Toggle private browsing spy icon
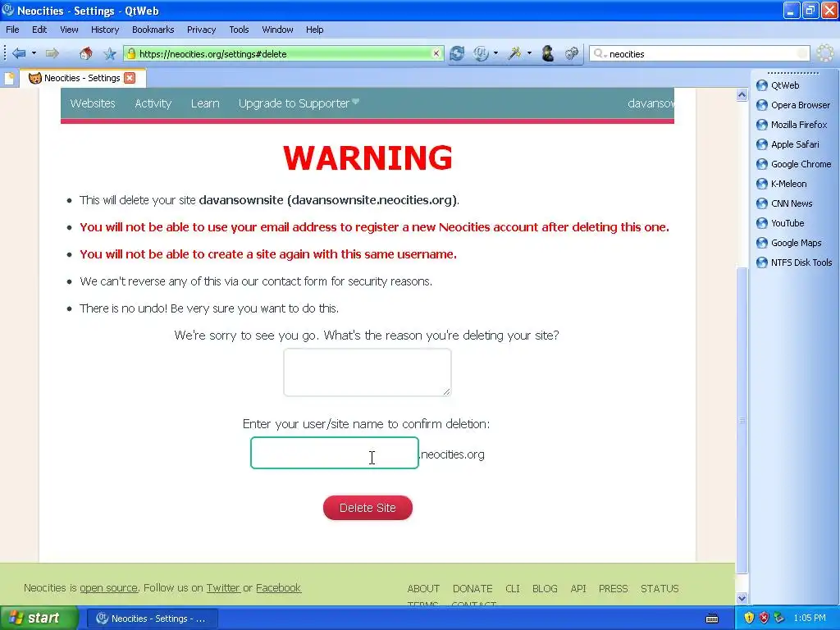This screenshot has height=630, width=840. (x=547, y=53)
